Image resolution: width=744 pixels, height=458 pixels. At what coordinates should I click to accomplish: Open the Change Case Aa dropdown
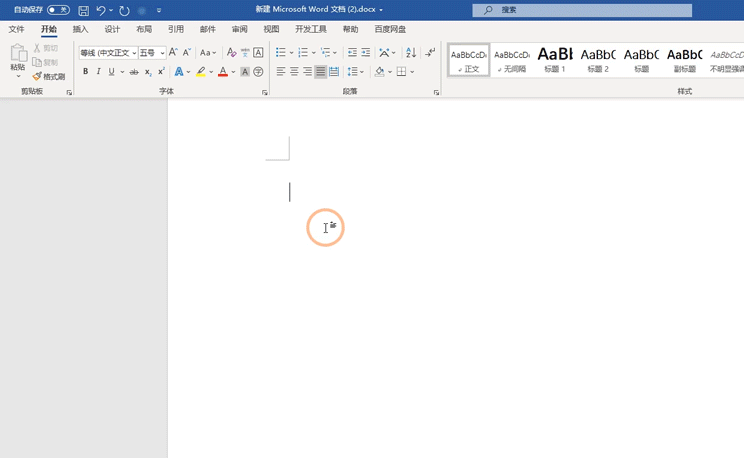(208, 53)
